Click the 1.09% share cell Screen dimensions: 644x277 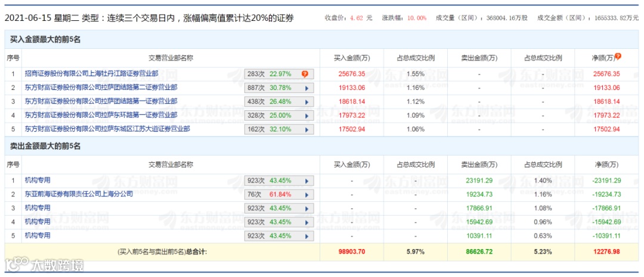pos(416,116)
